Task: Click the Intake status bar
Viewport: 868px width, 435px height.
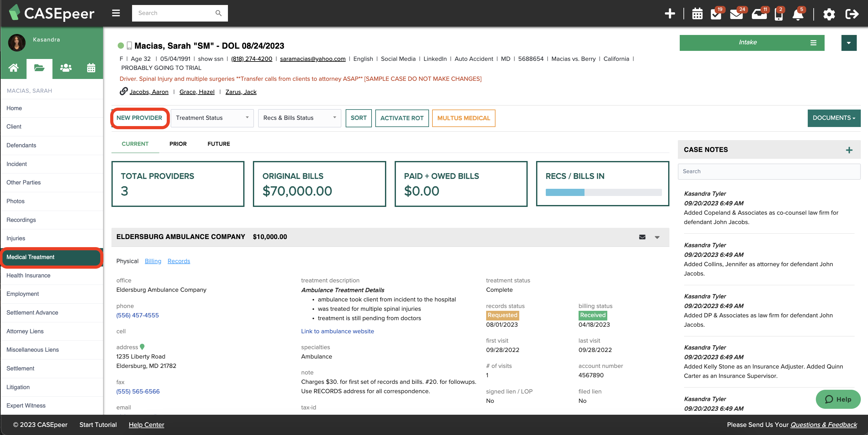Action: click(752, 43)
